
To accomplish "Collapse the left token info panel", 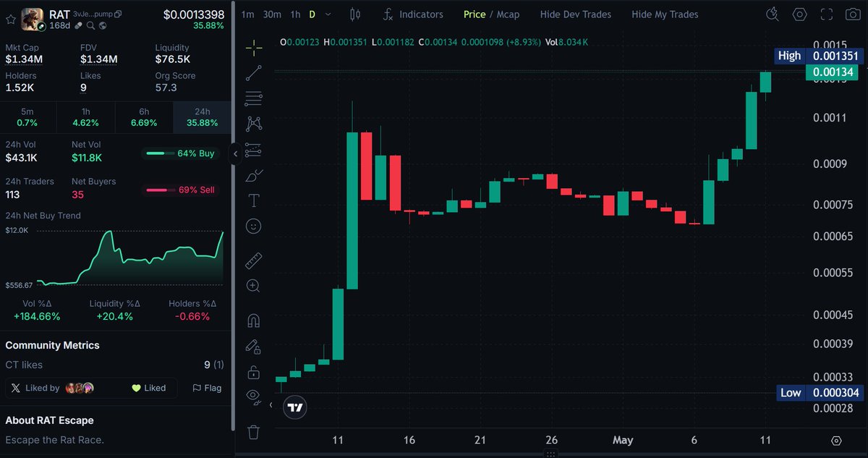I will click(x=235, y=153).
